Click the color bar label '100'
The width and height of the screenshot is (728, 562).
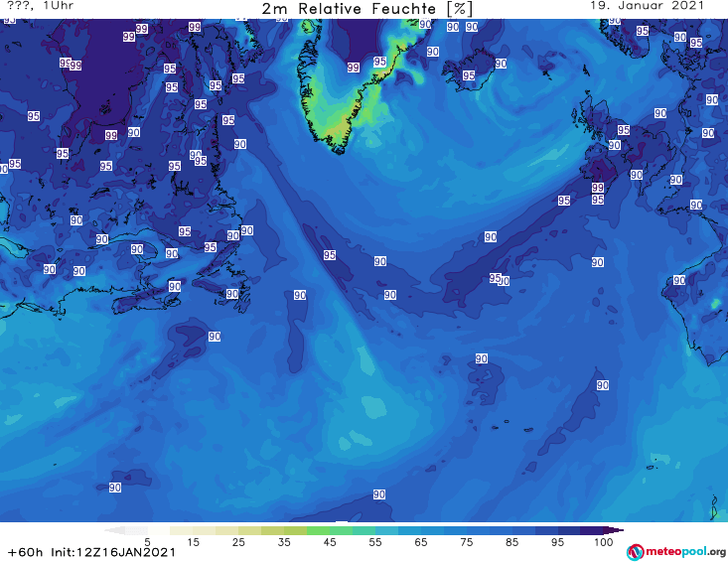click(604, 542)
